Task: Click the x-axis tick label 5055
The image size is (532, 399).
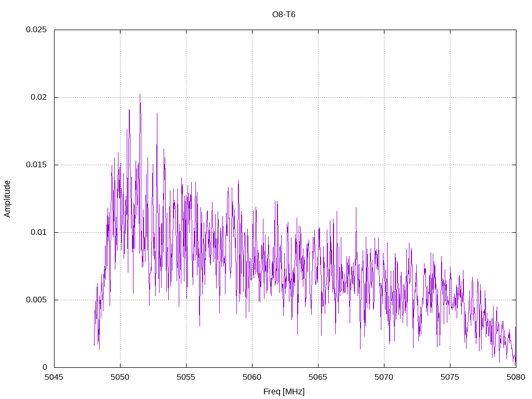Action: [x=186, y=377]
